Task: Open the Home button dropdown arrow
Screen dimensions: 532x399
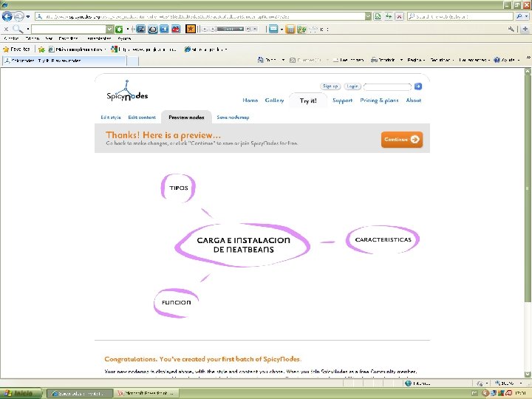Action: (283, 60)
